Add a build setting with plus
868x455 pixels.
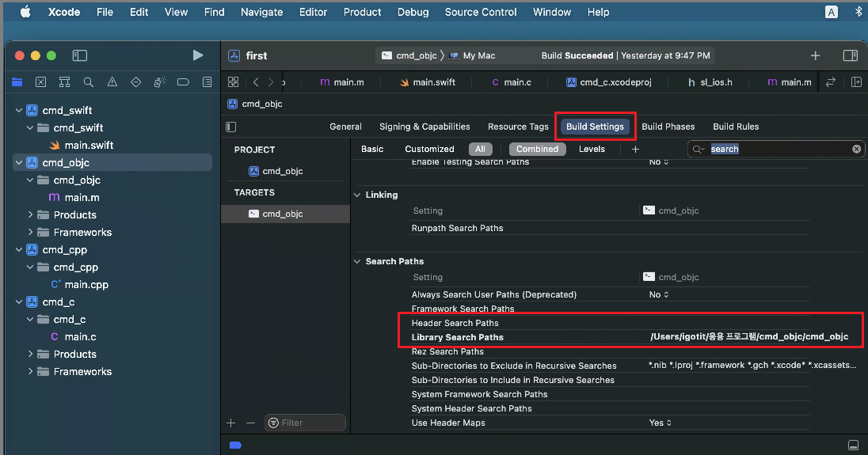[635, 150]
